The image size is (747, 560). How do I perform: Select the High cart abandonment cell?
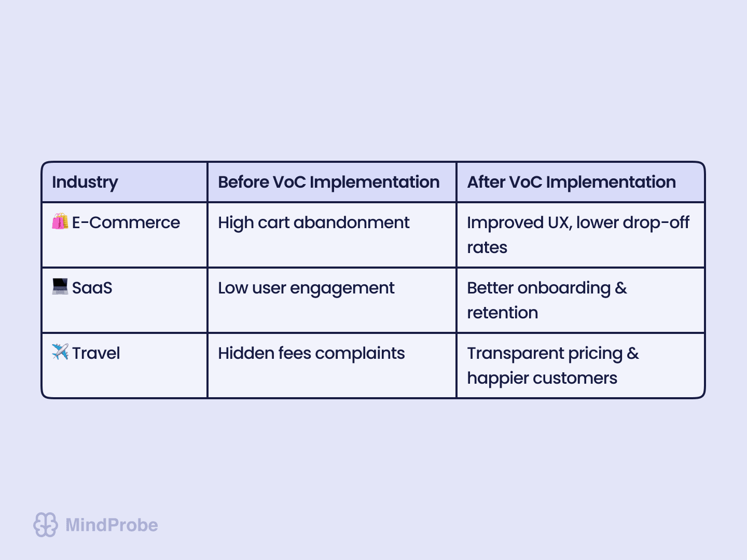(313, 223)
